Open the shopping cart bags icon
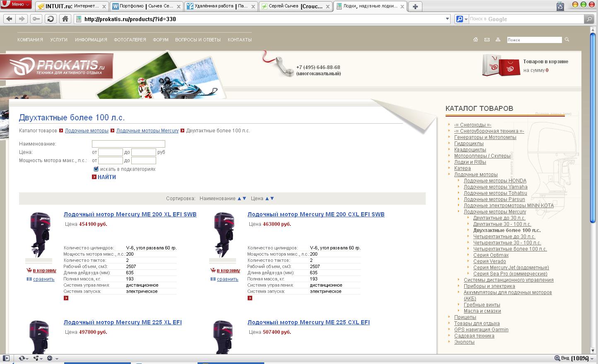The width and height of the screenshot is (598, 364). [500, 65]
